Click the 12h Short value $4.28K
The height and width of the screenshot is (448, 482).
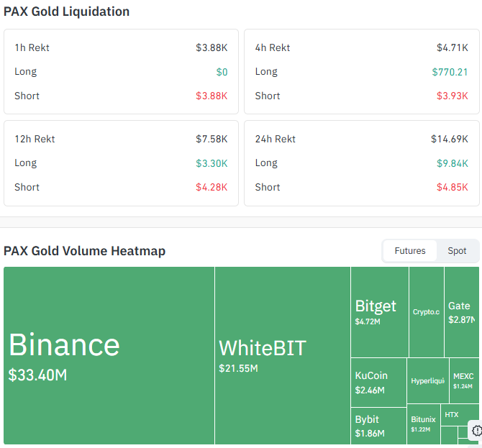click(212, 187)
